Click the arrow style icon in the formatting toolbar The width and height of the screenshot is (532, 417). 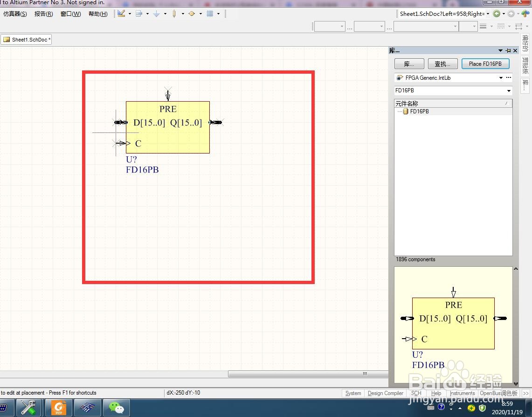pyautogui.click(x=518, y=26)
